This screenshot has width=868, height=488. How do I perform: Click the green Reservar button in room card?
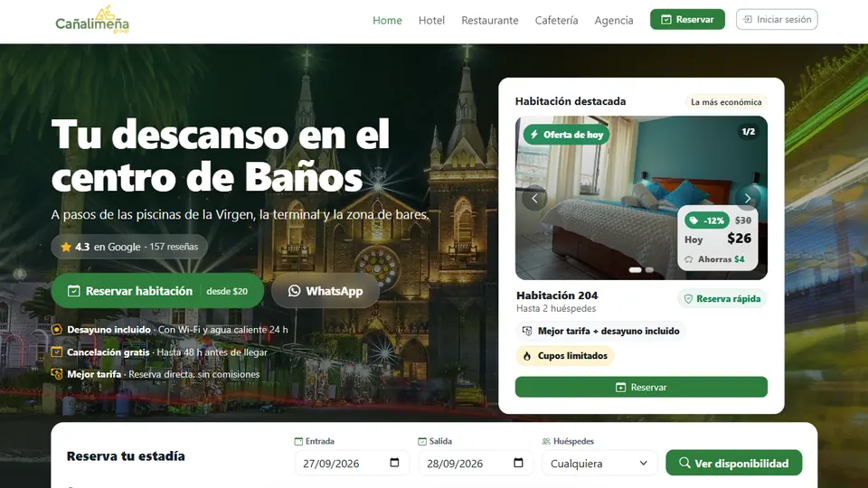[641, 388]
